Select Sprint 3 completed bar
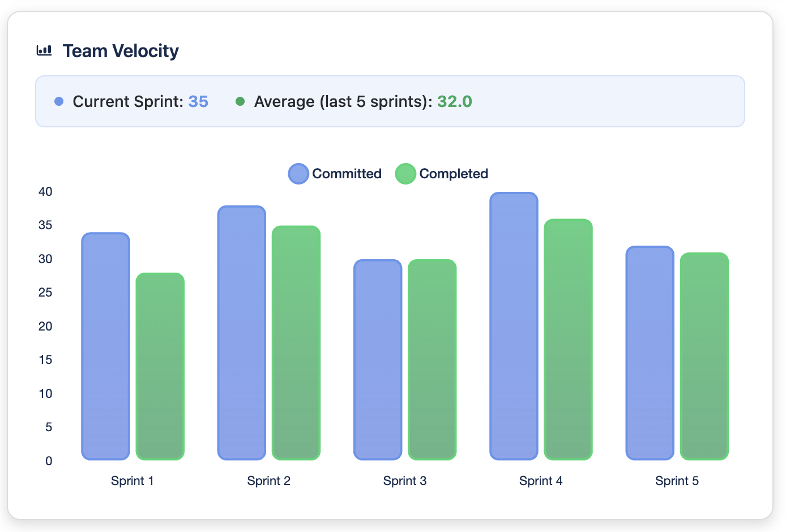 pyautogui.click(x=432, y=359)
